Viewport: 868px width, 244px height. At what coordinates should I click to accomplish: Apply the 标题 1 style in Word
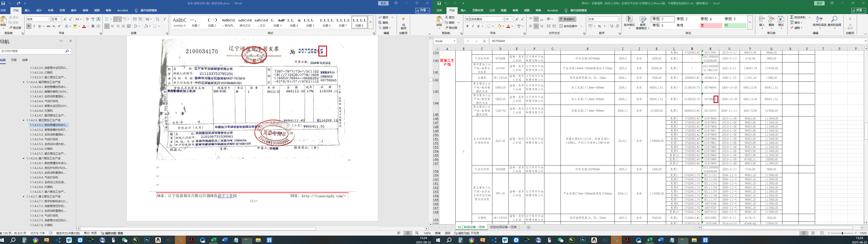coord(196,22)
